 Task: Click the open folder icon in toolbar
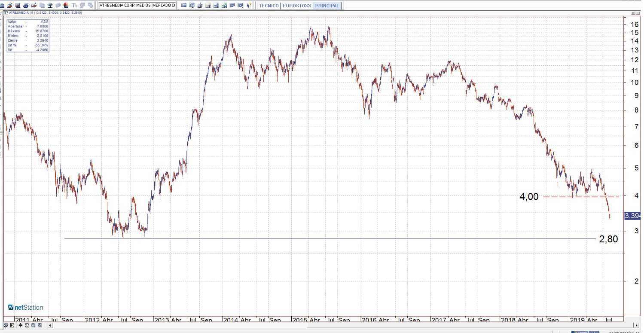(9, 6)
